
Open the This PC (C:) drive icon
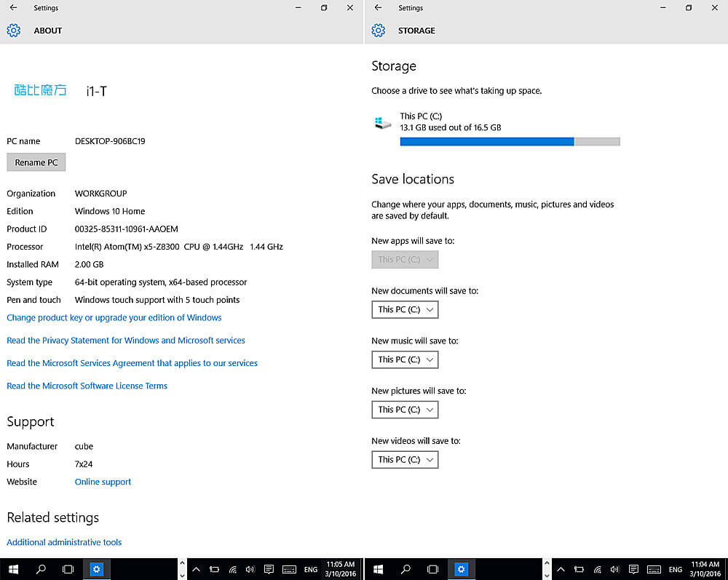click(383, 123)
